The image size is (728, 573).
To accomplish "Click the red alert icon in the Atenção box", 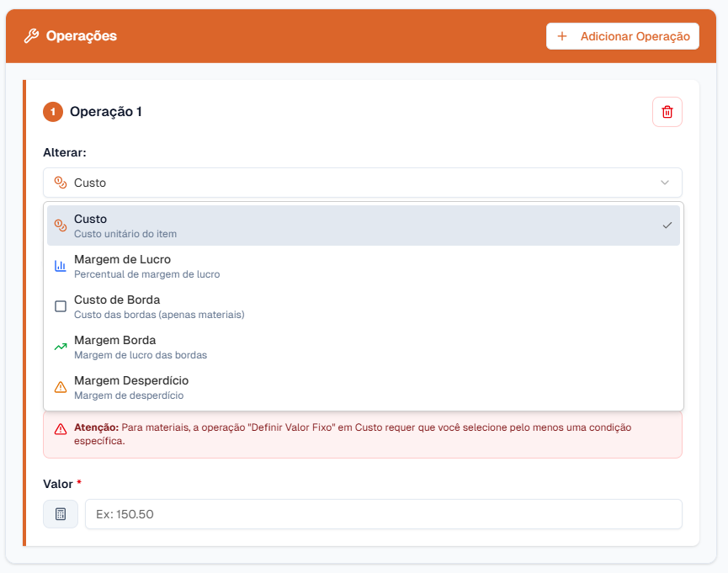I will [61, 429].
